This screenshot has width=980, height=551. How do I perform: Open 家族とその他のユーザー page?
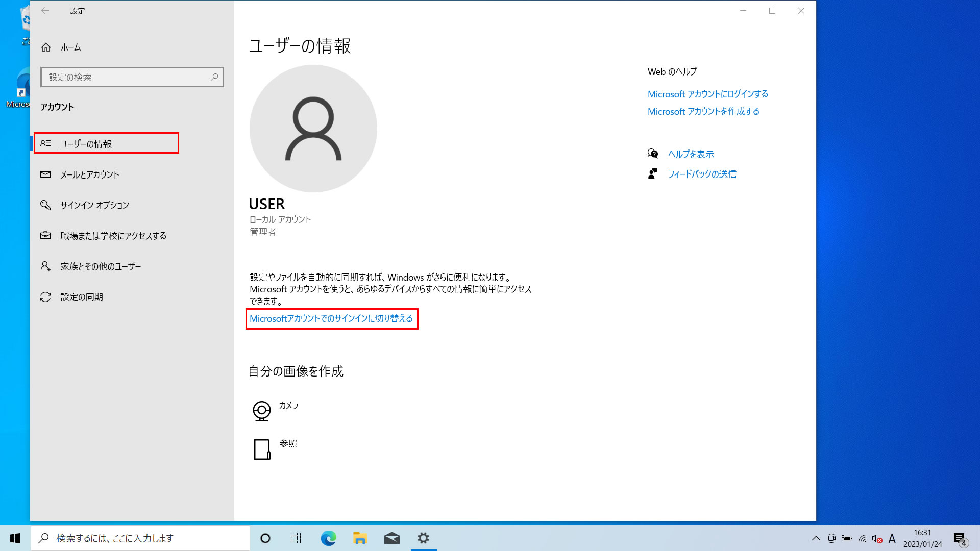click(x=132, y=266)
